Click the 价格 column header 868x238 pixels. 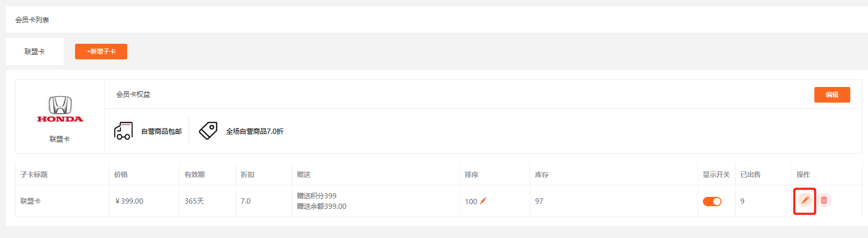tap(121, 174)
